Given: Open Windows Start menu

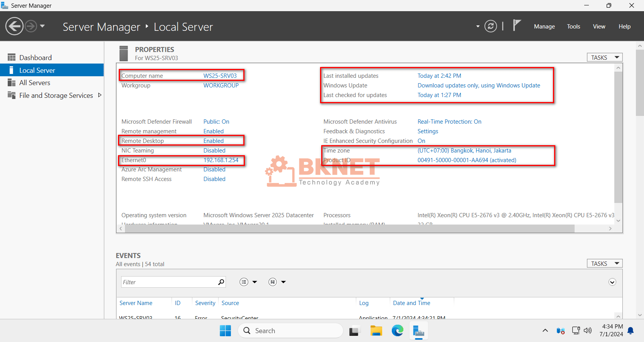Looking at the screenshot, I should coord(225,330).
